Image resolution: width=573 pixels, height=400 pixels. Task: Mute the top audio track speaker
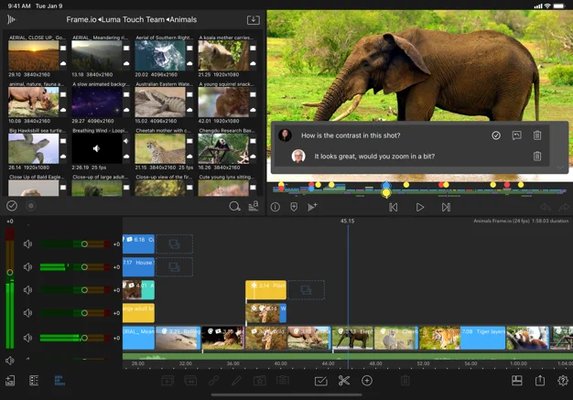28,244
